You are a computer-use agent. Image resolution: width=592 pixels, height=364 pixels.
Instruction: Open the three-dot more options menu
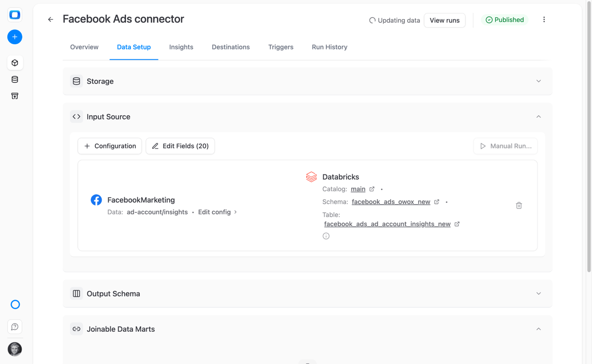click(x=544, y=19)
